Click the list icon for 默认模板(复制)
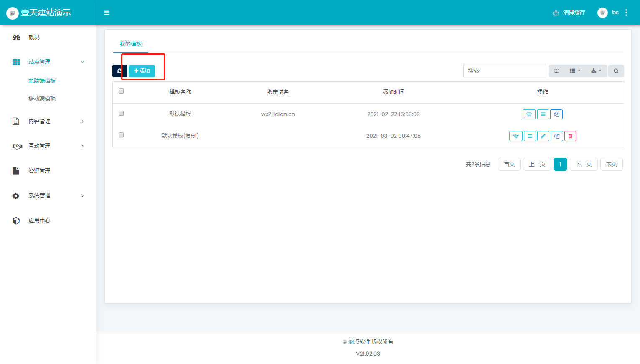The image size is (640, 364). coord(530,136)
